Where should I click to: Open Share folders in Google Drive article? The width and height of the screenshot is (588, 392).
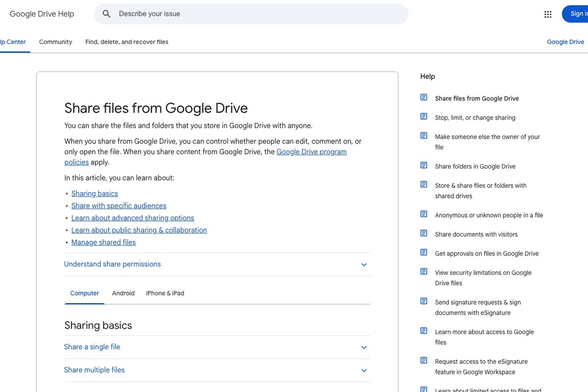[x=475, y=167]
